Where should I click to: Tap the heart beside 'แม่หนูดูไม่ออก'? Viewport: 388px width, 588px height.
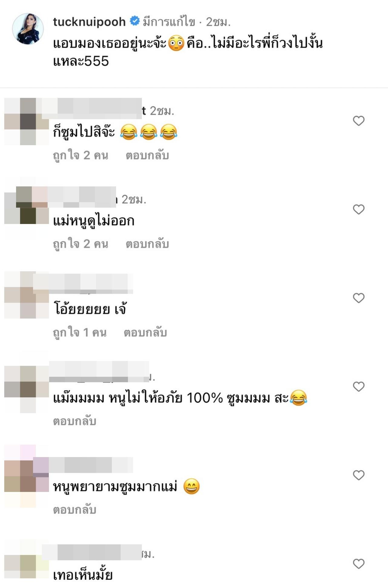[359, 209]
